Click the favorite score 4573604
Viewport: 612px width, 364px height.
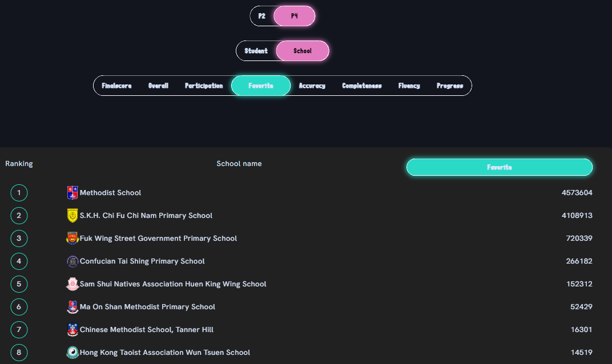(577, 193)
